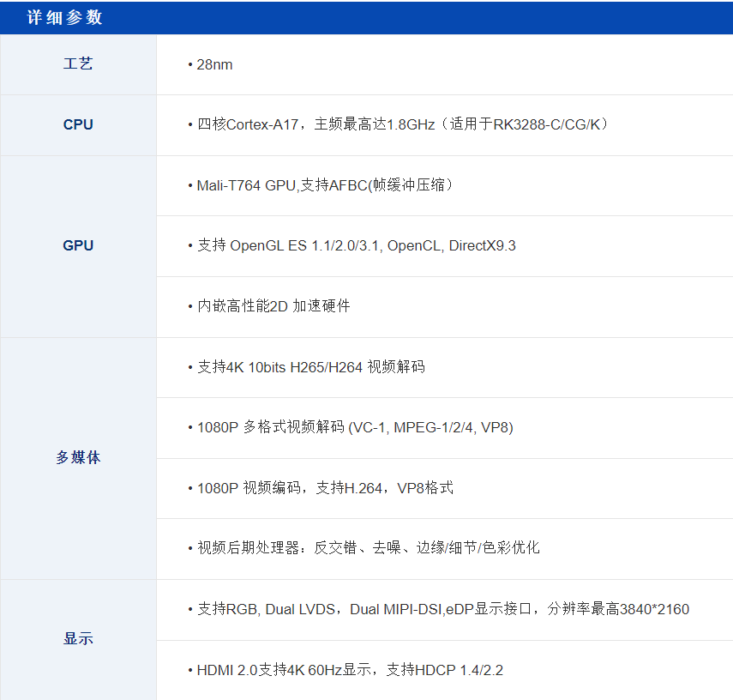The height and width of the screenshot is (700, 733).
Task: Select the 多媒体 row label
Action: pos(78,457)
